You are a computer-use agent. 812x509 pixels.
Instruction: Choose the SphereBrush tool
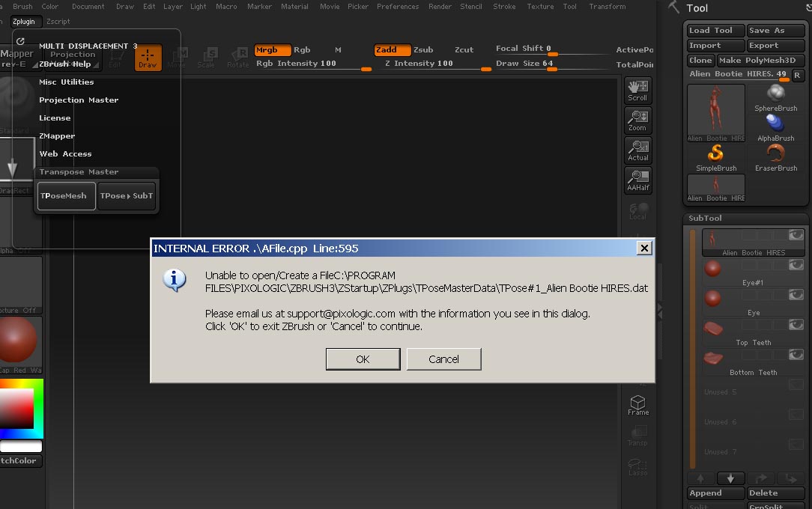(x=776, y=98)
